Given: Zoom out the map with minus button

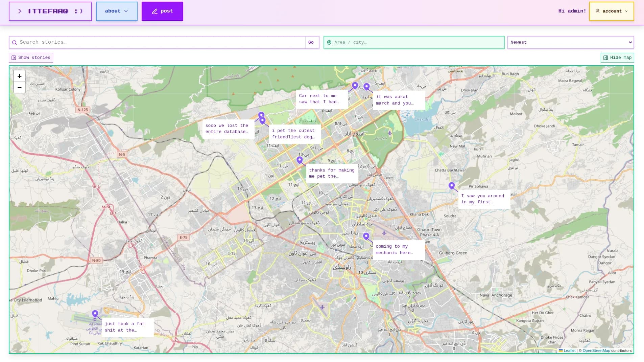Looking at the screenshot, I should point(19,87).
